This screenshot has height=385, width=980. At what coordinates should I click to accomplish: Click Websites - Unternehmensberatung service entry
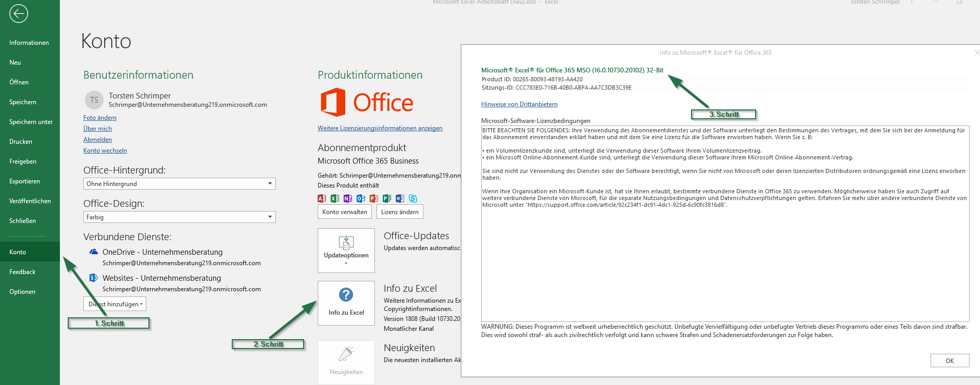pos(161,278)
